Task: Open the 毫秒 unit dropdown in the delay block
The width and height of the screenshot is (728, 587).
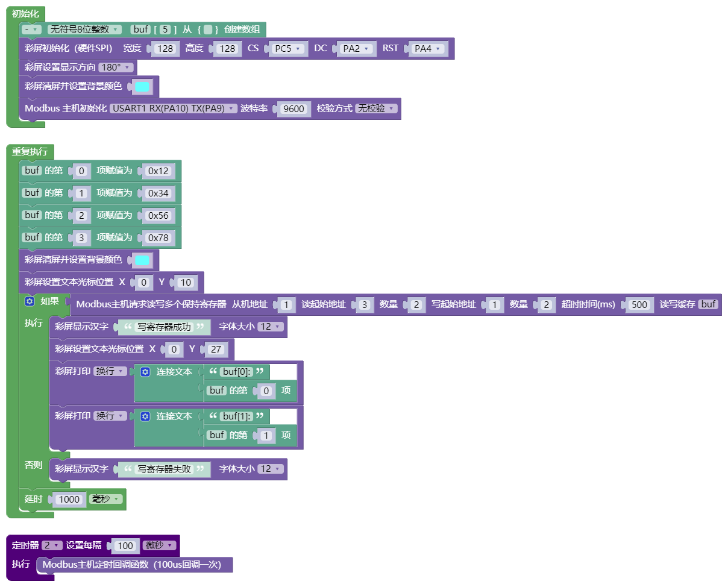Action: point(106,499)
